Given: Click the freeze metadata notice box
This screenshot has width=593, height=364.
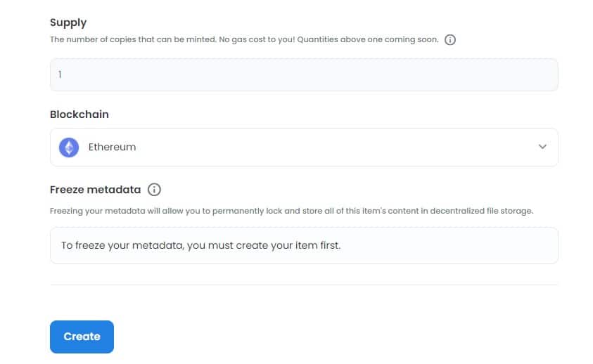Looking at the screenshot, I should (x=304, y=246).
